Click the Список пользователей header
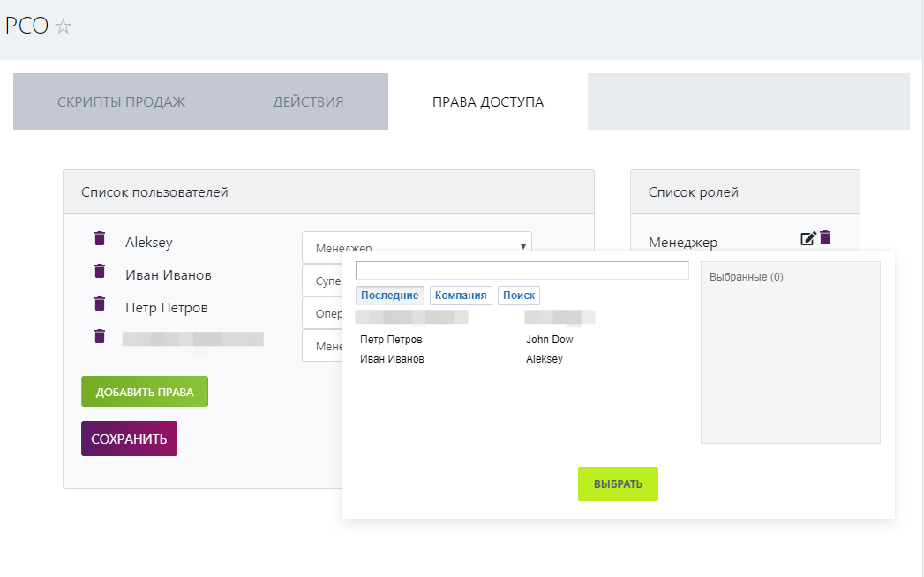This screenshot has width=924, height=577. tap(154, 192)
